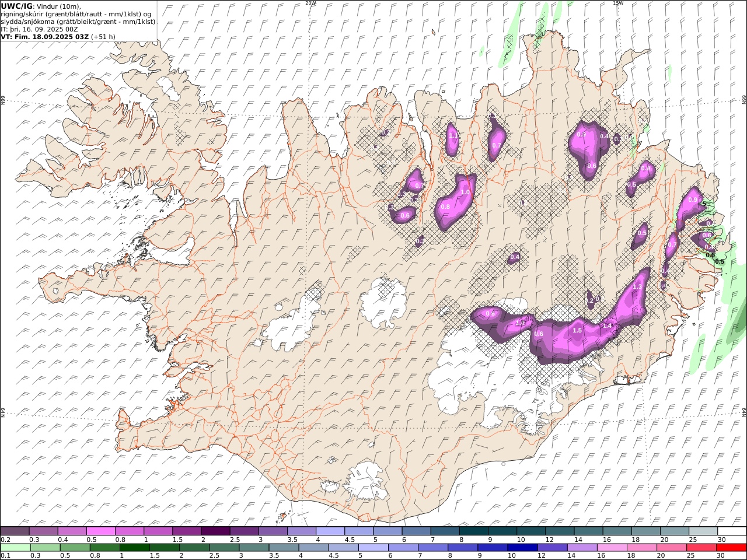
Task: Click the light lavender 4–4.5 swatch in upper snow legend
Action: coord(330,531)
